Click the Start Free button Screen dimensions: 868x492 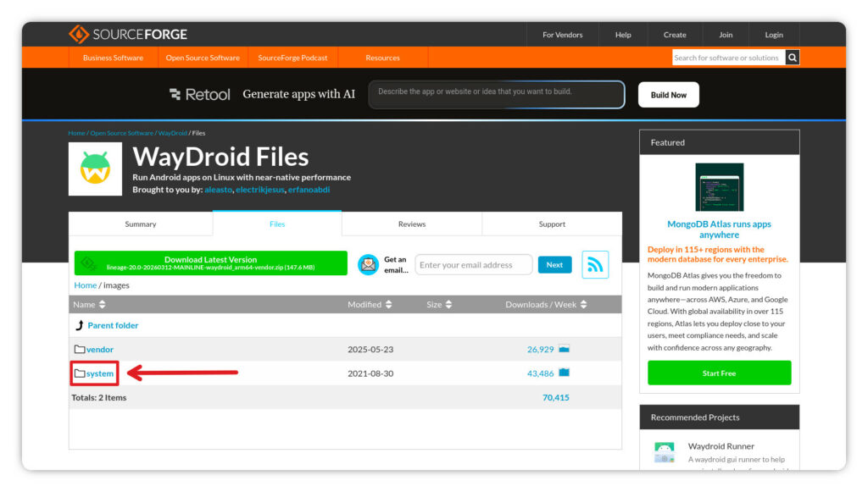719,373
